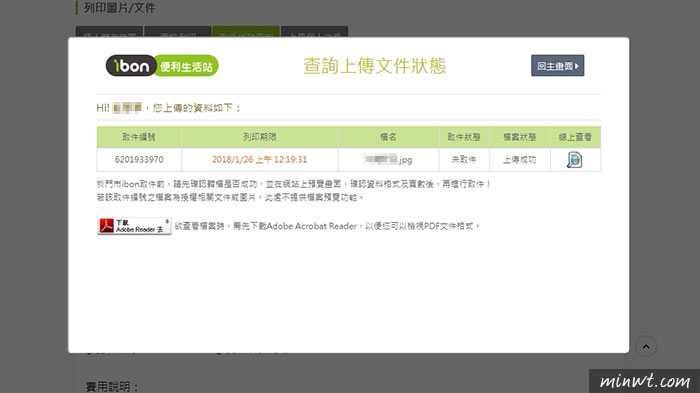This screenshot has height=393, width=700.
Task: Open the online preview document icon
Action: click(575, 159)
